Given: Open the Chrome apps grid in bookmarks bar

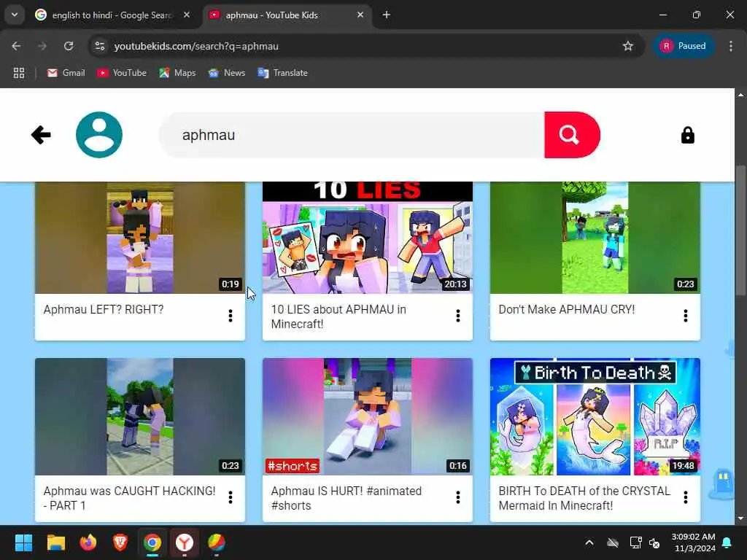Looking at the screenshot, I should 18,73.
